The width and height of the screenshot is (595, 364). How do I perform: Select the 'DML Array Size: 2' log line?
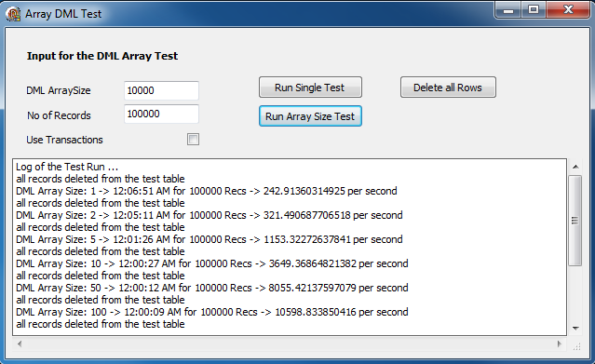[x=210, y=215]
